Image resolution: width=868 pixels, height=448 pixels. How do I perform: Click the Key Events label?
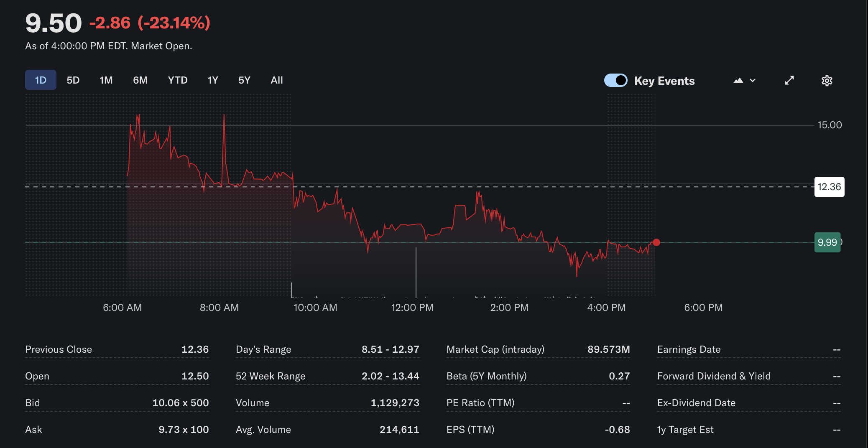point(664,80)
